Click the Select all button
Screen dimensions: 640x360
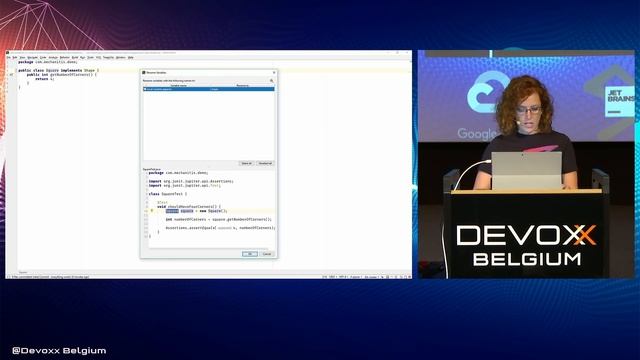(x=247, y=163)
